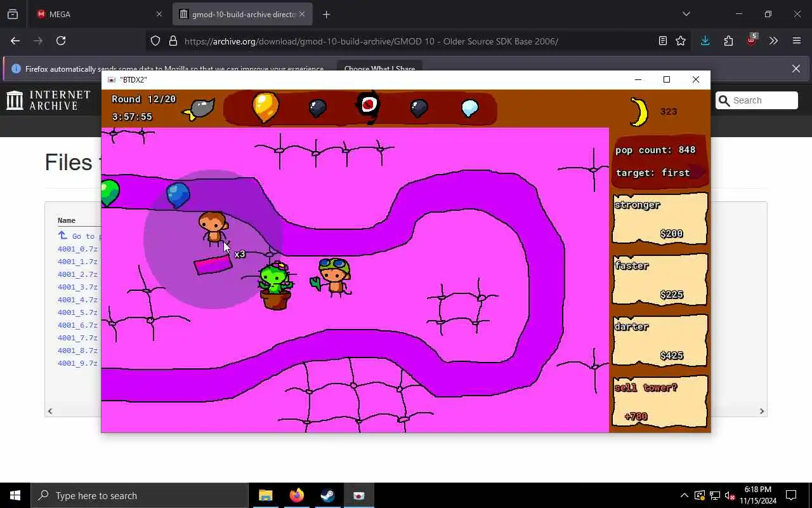
Task: Click the banana currency icon
Action: click(639, 112)
